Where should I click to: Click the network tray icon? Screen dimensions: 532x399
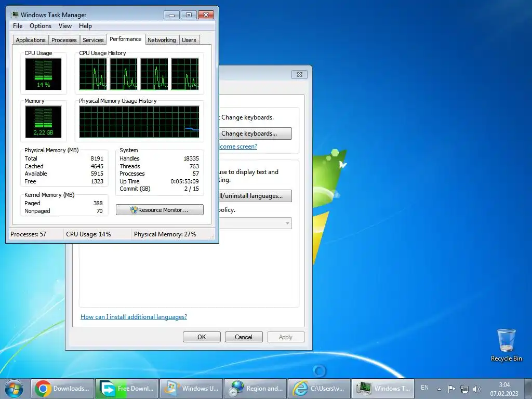tap(464, 389)
